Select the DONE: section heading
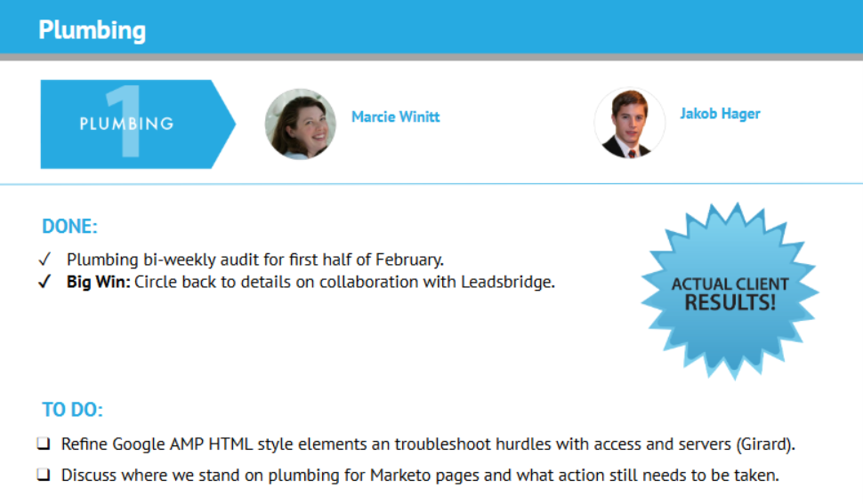The image size is (863, 504). coord(69,227)
